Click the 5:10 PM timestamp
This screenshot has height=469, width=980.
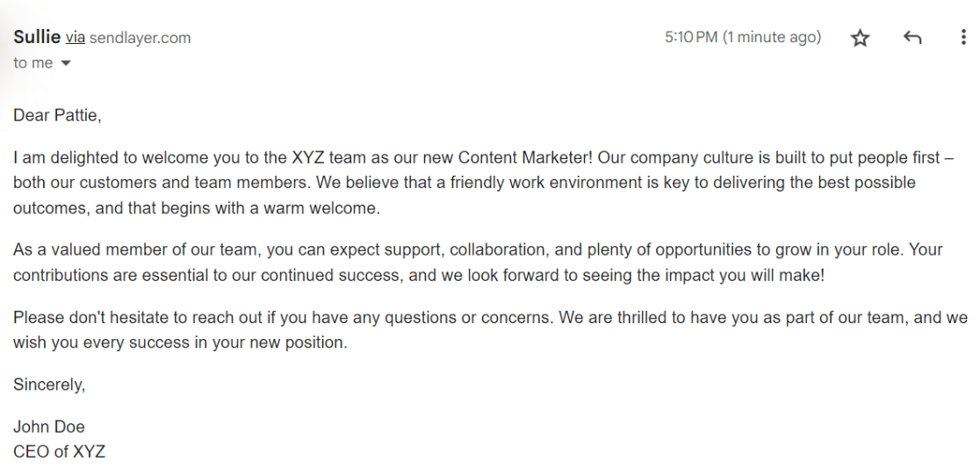pyautogui.click(x=691, y=38)
